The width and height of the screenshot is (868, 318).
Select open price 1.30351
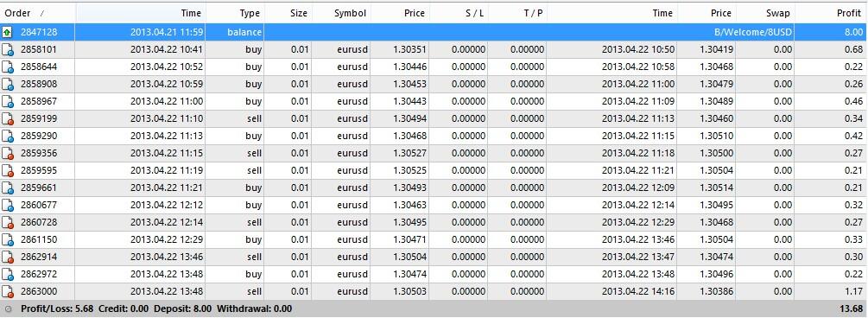pos(409,50)
